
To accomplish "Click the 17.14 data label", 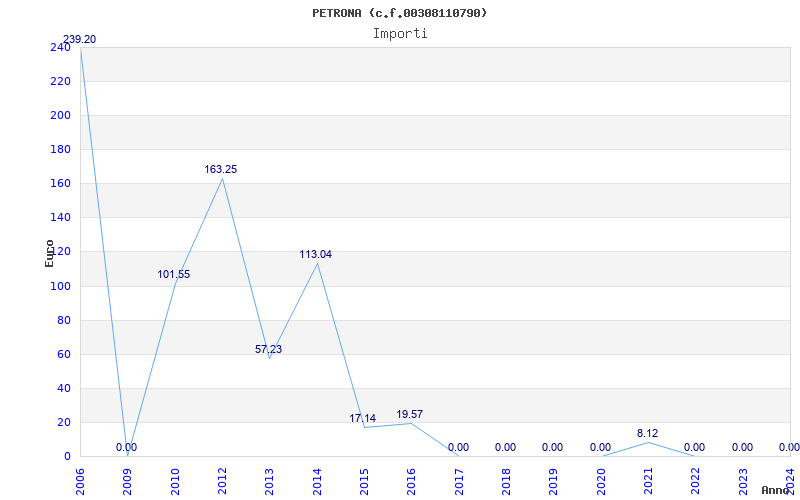I will (363, 418).
